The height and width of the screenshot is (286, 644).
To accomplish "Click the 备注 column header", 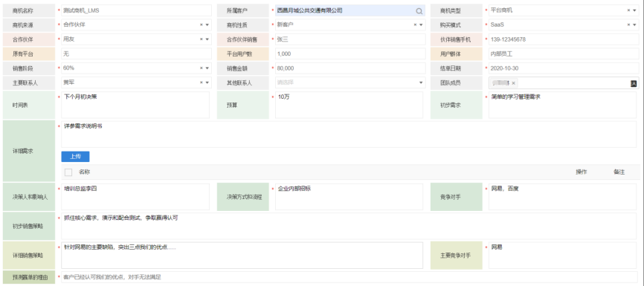I will pos(619,172).
